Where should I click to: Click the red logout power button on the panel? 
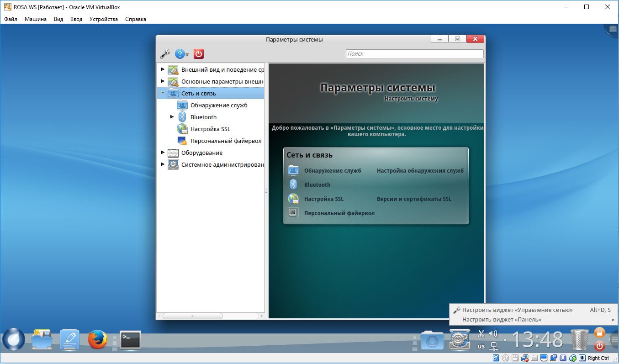599,346
